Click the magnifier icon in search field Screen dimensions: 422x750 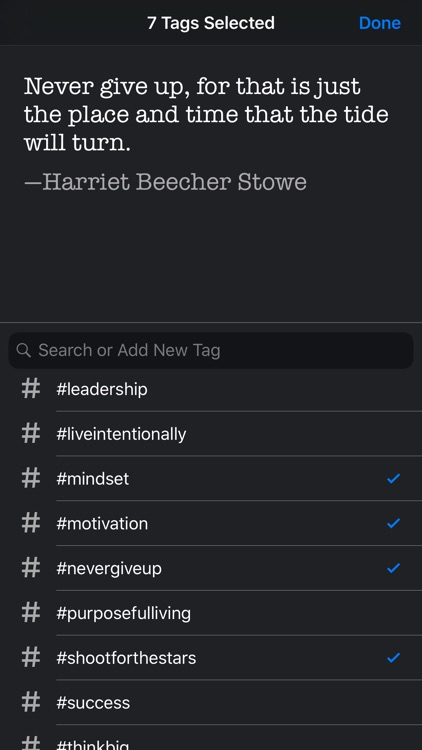click(23, 350)
